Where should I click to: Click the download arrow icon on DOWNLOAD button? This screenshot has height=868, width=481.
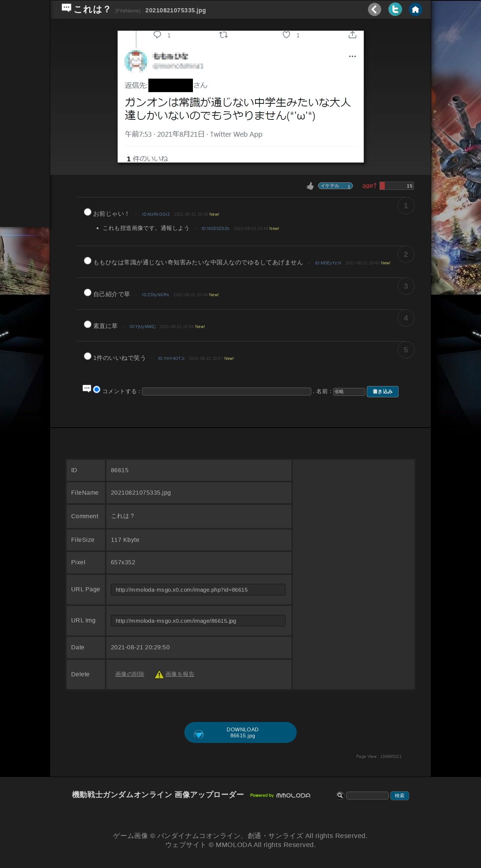click(x=199, y=734)
